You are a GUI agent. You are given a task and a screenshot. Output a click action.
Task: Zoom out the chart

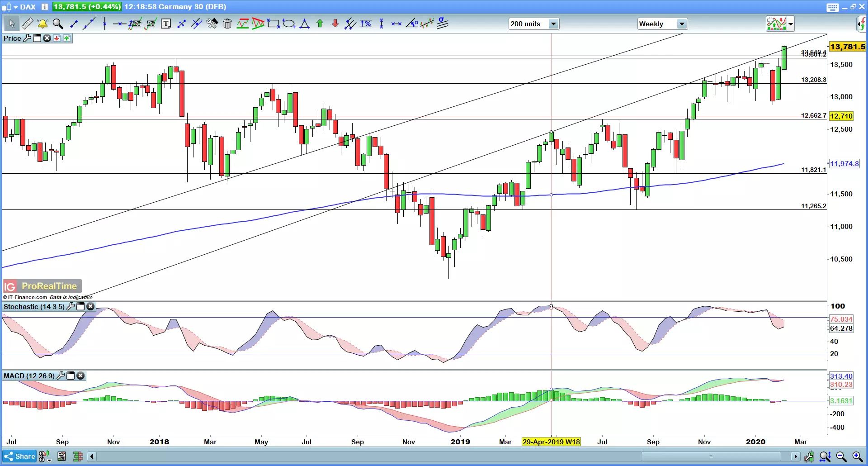[841, 456]
